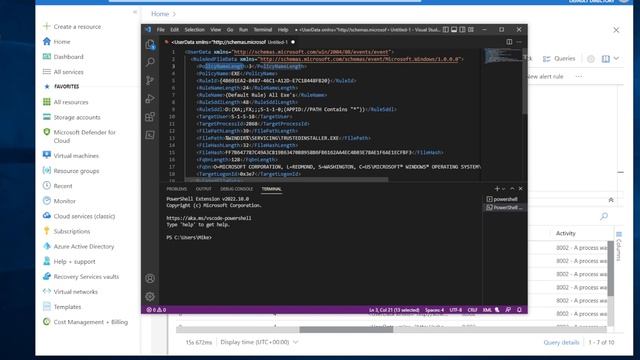Open notifications bell in VS Code status bar

(519, 310)
